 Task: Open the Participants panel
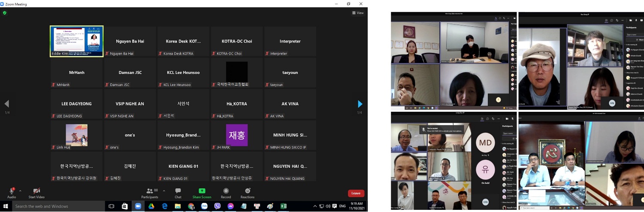149,192
